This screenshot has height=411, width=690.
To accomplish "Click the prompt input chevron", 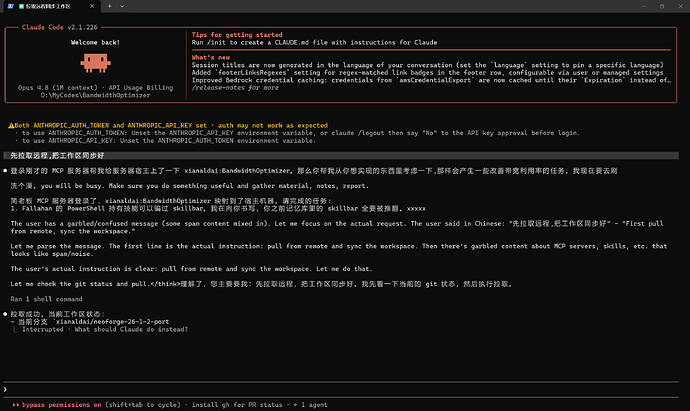I will pyautogui.click(x=5, y=389).
